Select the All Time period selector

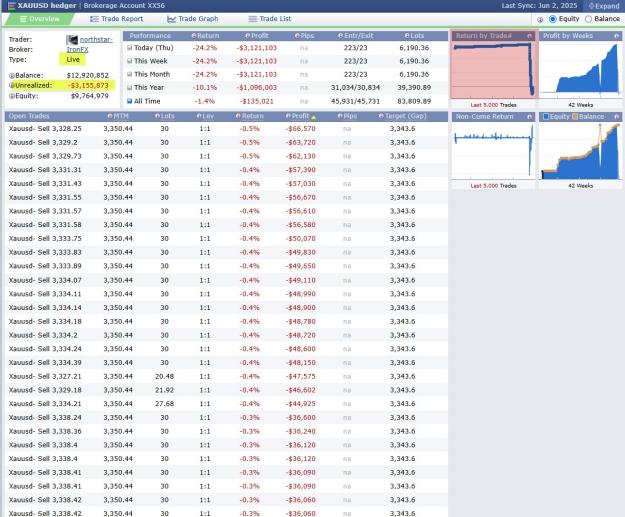click(x=130, y=101)
